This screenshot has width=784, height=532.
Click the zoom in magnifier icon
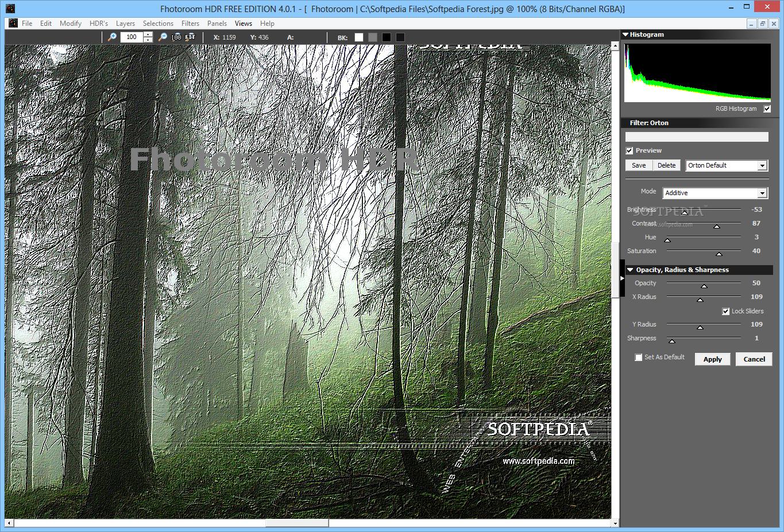pos(113,37)
